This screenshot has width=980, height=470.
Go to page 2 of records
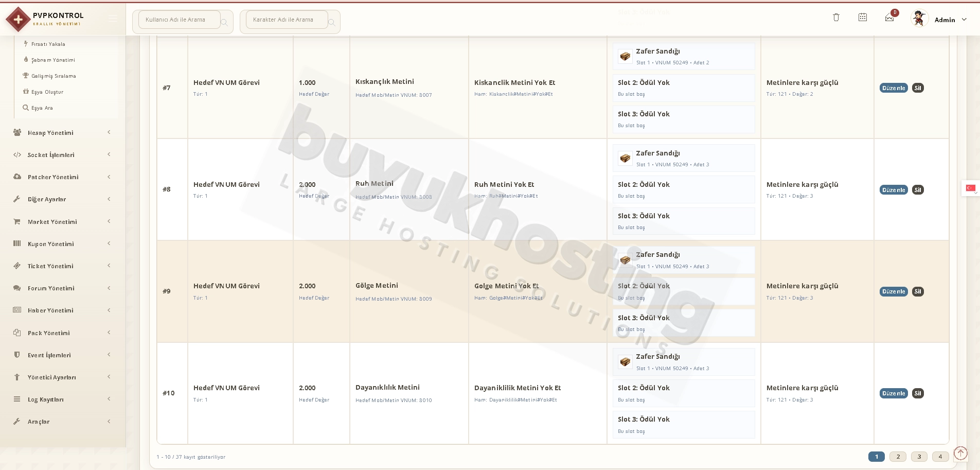(898, 457)
